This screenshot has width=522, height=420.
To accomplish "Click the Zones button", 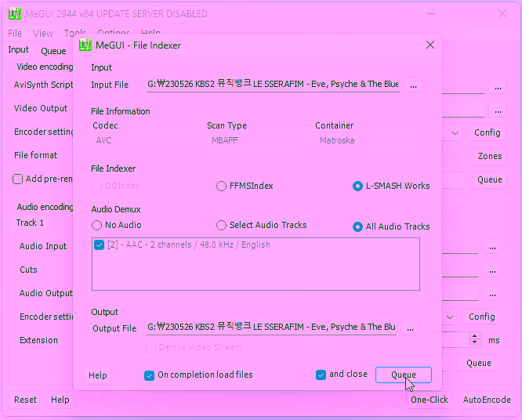I will tap(489, 156).
